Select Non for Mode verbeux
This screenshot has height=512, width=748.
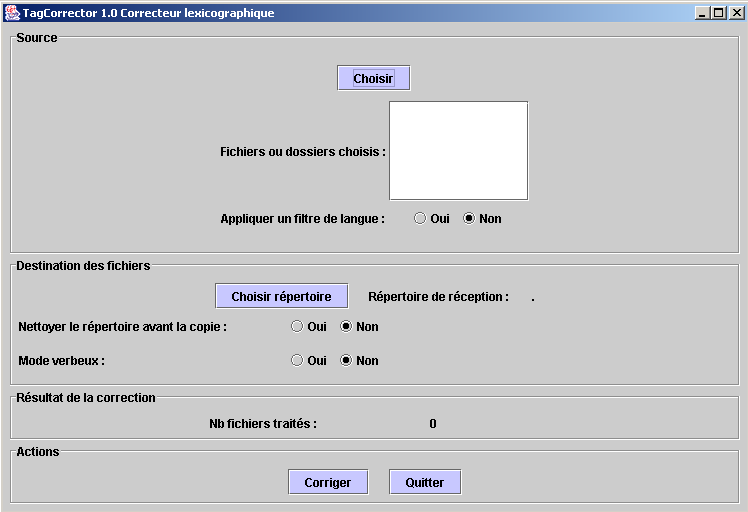(x=347, y=360)
